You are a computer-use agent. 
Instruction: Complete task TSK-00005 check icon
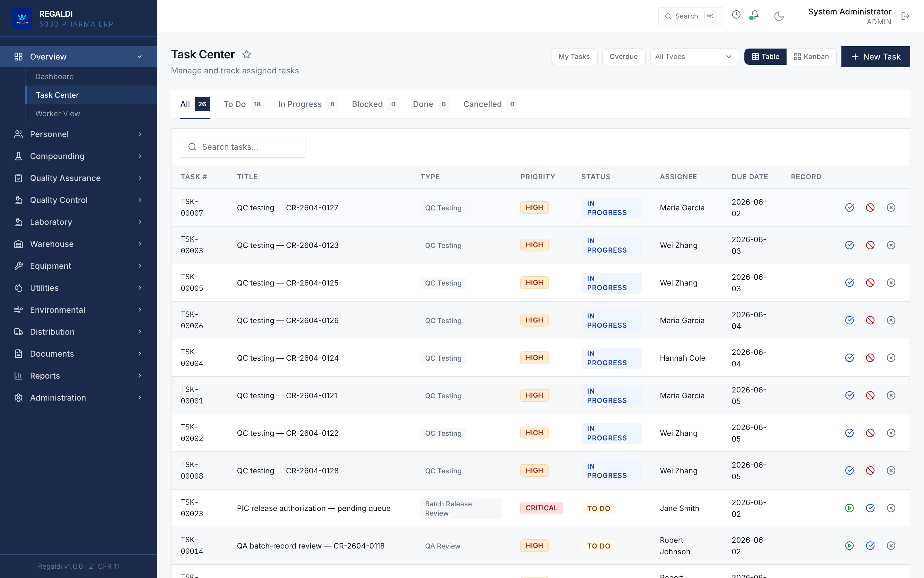[x=849, y=283]
